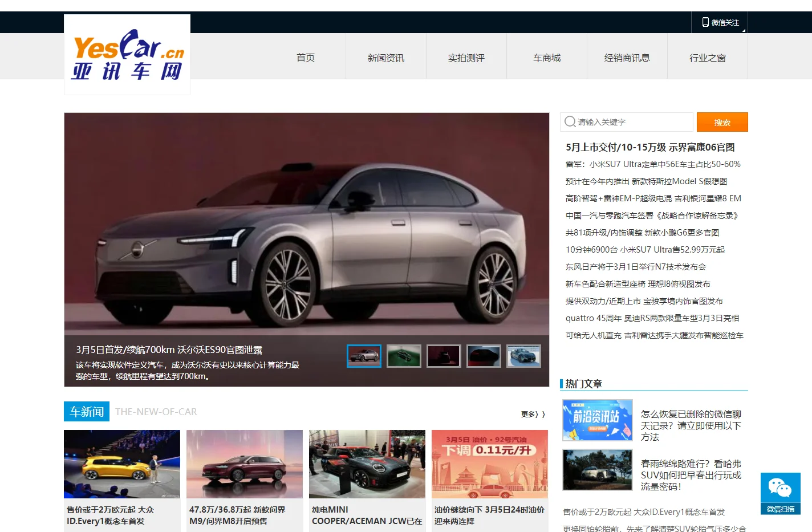
Task: Open the 微信关注 phone icon link
Action: coord(720,22)
